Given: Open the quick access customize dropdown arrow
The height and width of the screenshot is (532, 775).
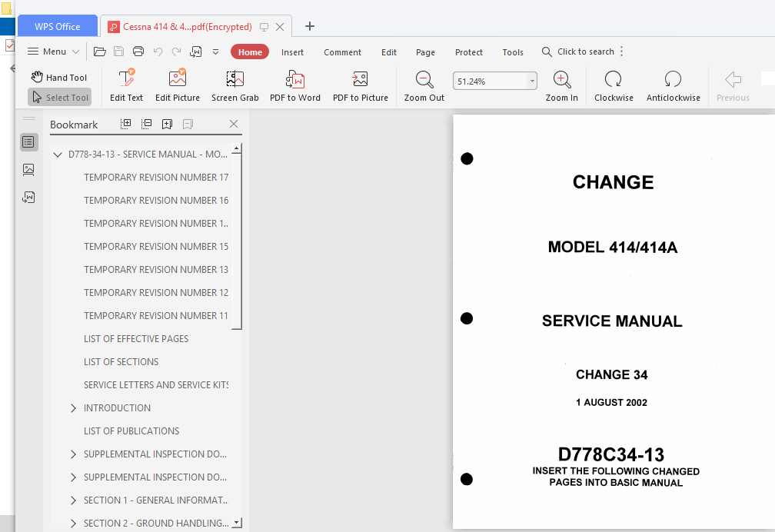Looking at the screenshot, I should tap(215, 52).
